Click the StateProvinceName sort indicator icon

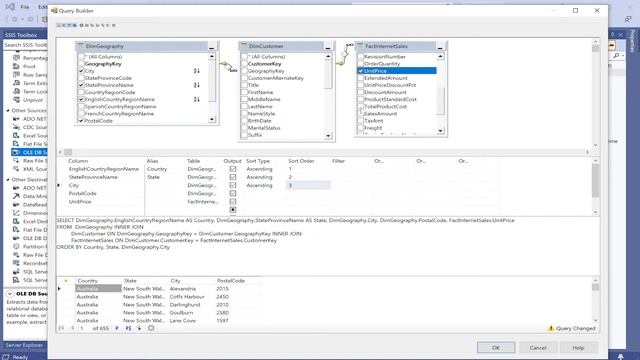197,85
